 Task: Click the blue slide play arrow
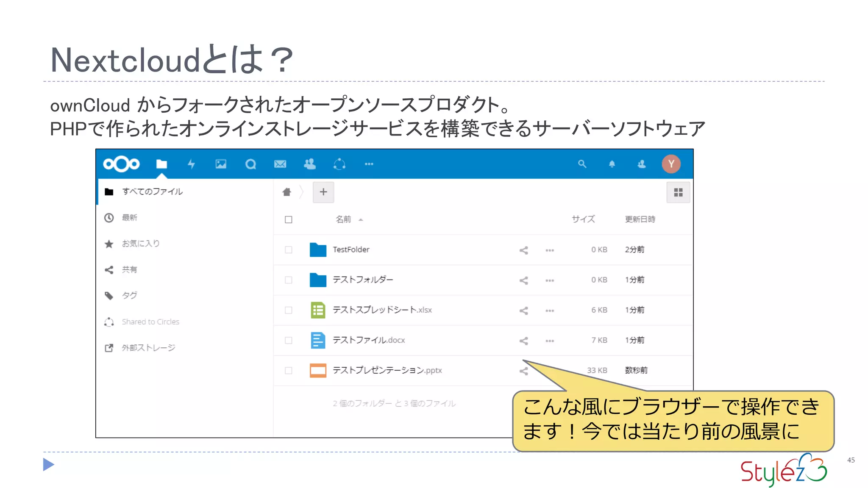[x=48, y=464]
